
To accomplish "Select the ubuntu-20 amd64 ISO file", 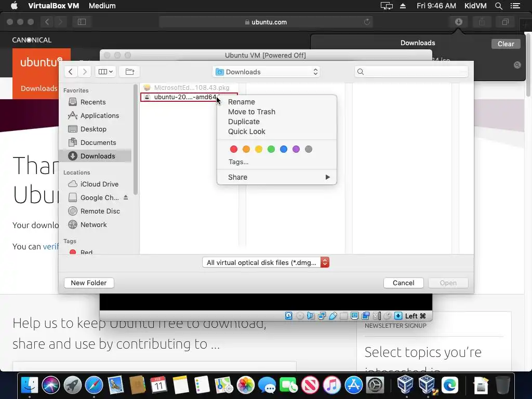I will [189, 97].
